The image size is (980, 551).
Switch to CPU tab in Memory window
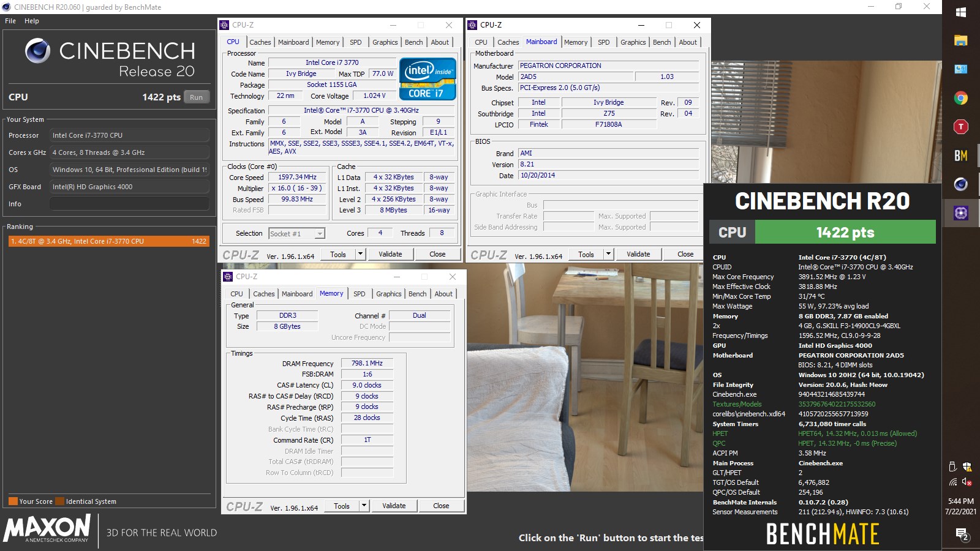236,294
